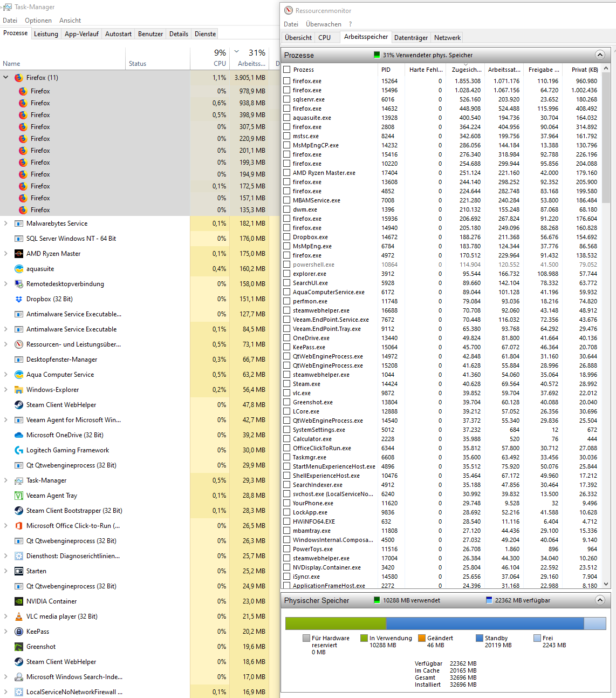Click the Veeam Agent for Microsoft Windows icon
The width and height of the screenshot is (616, 698).
point(19,420)
